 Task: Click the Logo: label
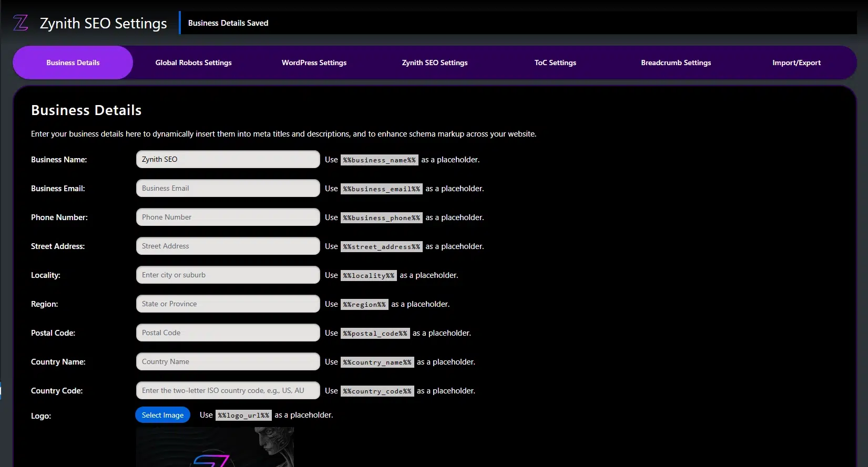pyautogui.click(x=41, y=416)
